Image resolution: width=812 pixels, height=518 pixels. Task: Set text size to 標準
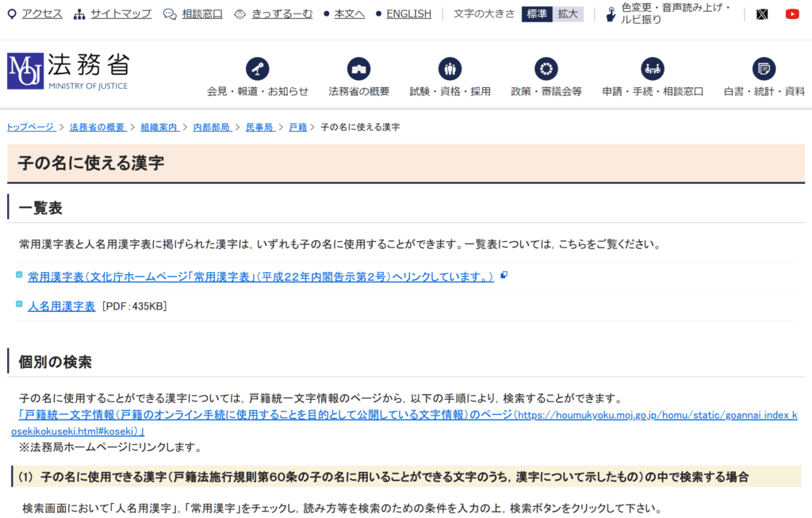tap(536, 13)
